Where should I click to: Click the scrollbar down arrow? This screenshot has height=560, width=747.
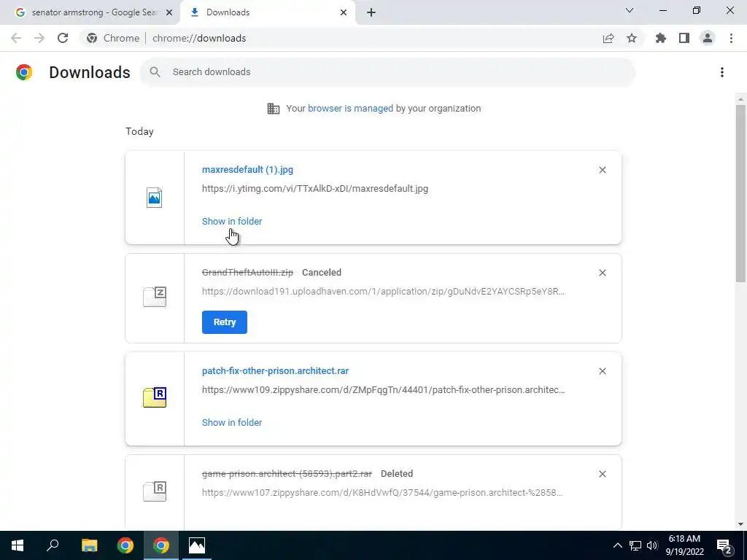tap(740, 524)
